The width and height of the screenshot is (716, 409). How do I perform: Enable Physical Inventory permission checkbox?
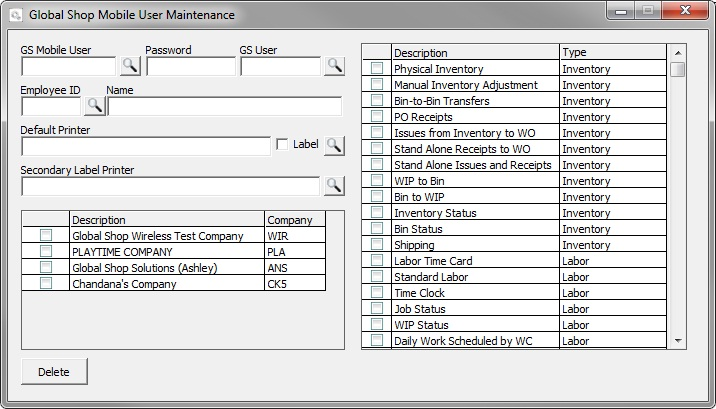coord(377,68)
